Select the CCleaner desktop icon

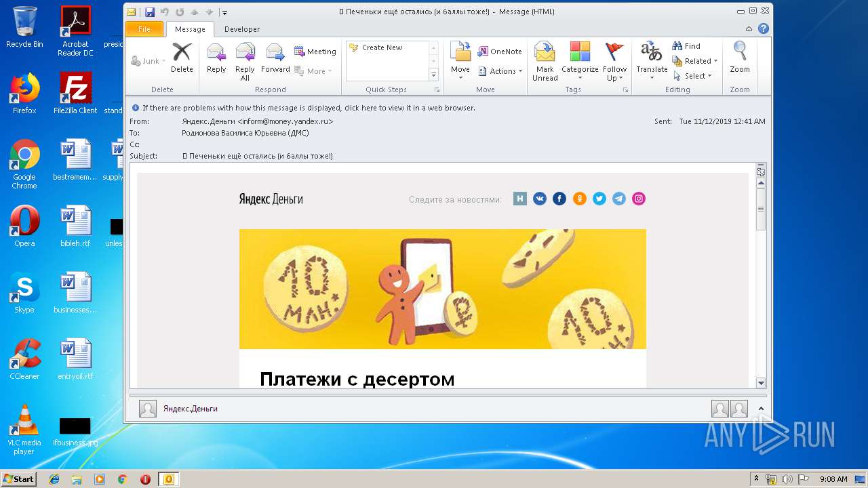tap(24, 359)
